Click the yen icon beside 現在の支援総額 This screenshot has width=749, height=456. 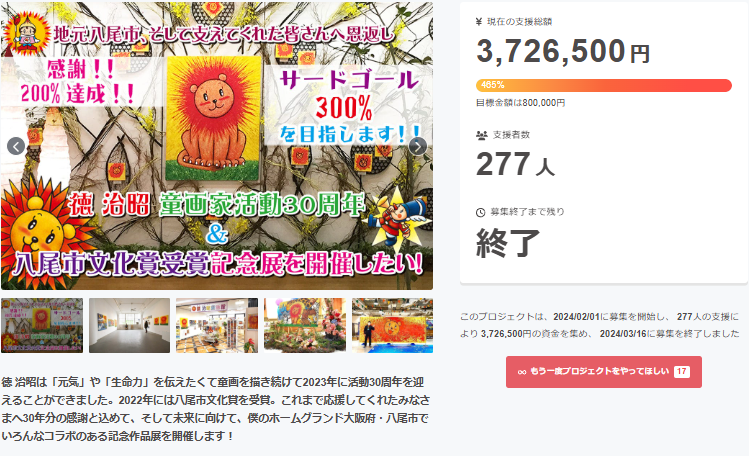tap(479, 22)
